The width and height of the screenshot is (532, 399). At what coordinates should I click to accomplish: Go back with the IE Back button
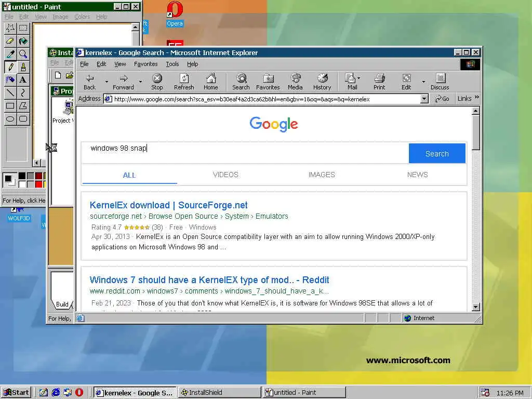(89, 82)
